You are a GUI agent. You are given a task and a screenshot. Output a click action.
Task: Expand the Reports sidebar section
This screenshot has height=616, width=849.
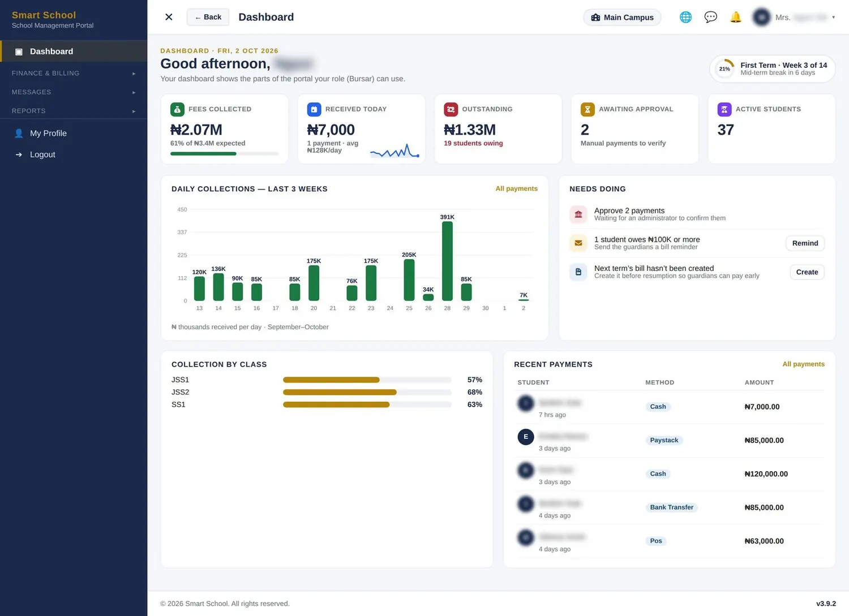[74, 111]
